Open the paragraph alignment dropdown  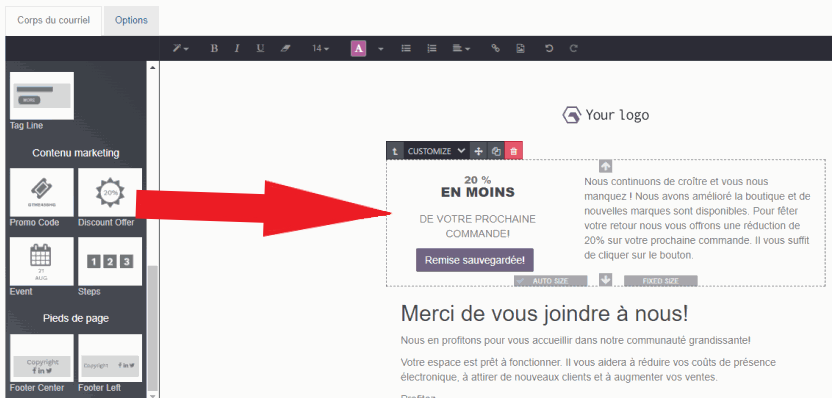pyautogui.click(x=461, y=48)
